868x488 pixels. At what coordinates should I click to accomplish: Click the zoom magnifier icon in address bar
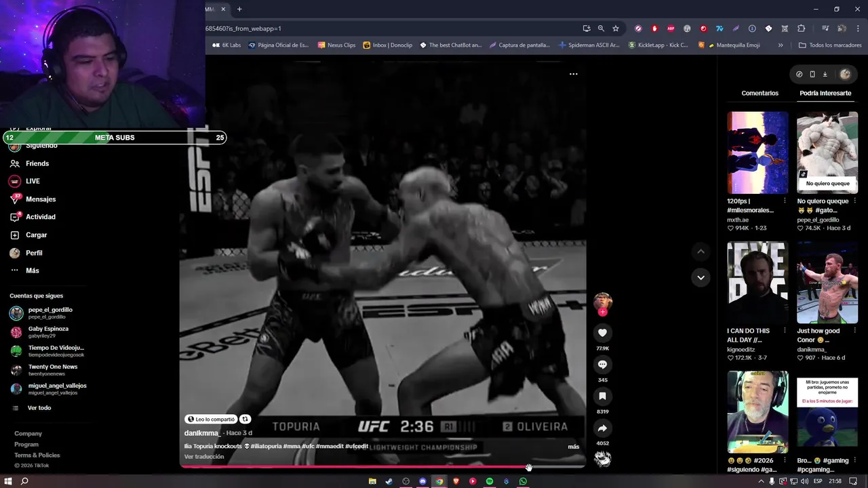[x=601, y=28]
